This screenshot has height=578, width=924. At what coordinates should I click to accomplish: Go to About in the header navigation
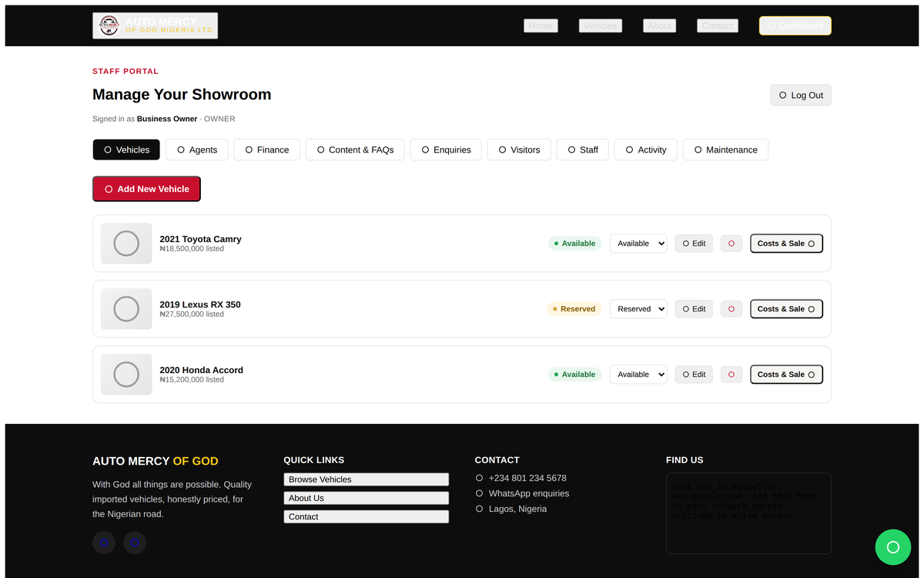click(x=659, y=25)
